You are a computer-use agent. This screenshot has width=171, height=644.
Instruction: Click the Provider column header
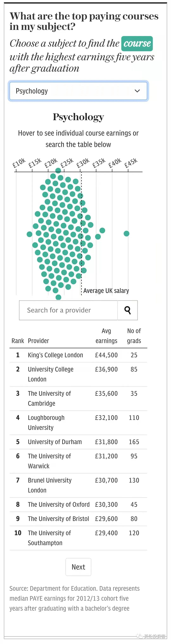point(38,341)
